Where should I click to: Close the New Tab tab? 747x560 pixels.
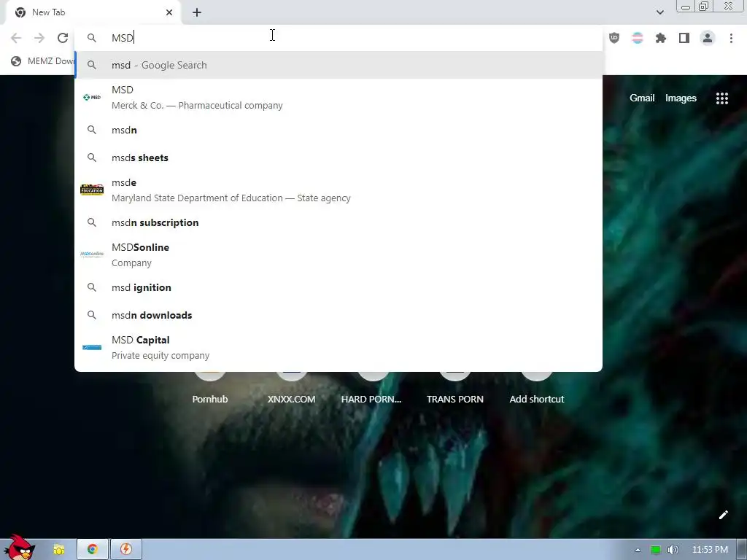[169, 12]
